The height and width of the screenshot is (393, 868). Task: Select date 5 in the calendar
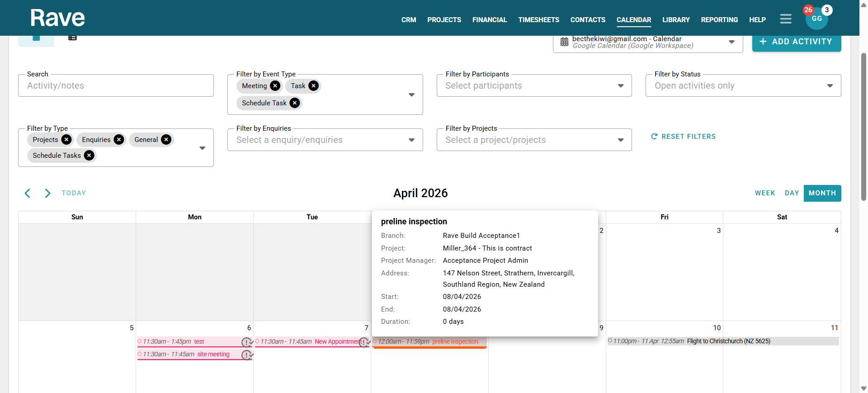132,328
